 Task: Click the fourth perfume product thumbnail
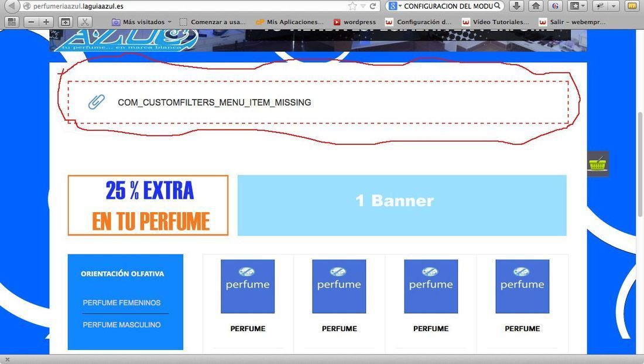(522, 286)
